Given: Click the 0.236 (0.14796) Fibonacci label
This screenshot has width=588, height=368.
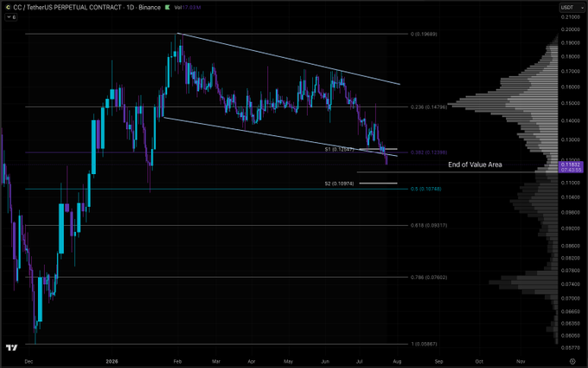Looking at the screenshot, I should click(429, 107).
